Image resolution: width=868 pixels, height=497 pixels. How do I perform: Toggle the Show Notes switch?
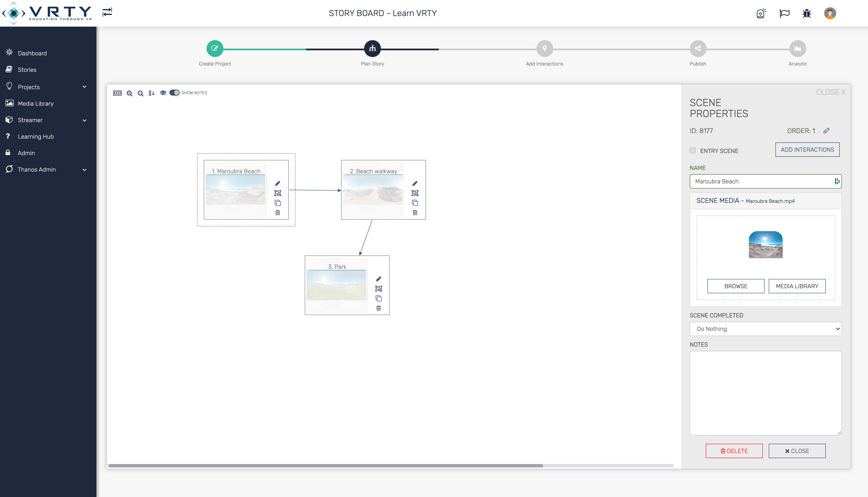coord(174,93)
